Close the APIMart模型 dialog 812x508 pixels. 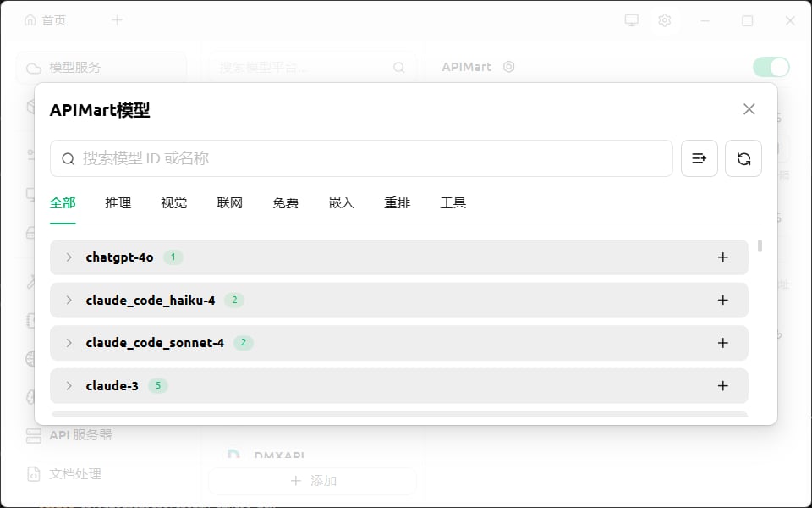point(749,109)
